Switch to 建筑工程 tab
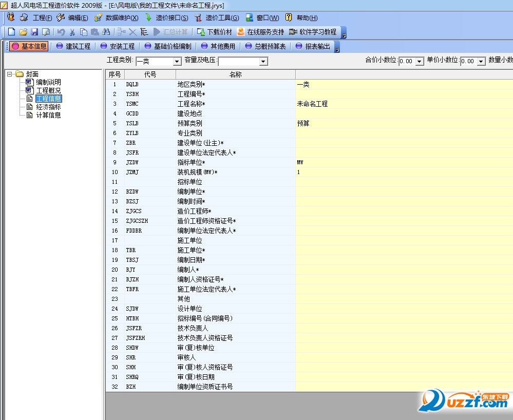The height and width of the screenshot is (420, 513). [73, 46]
